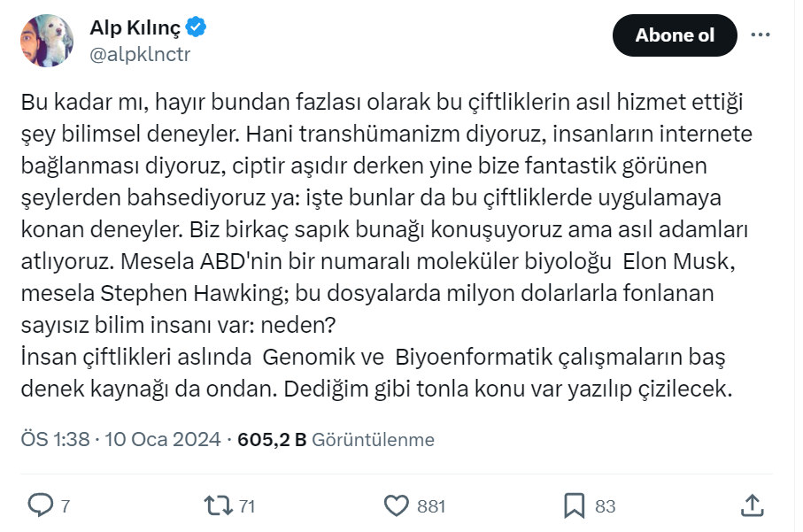This screenshot has height=532, width=803.
Task: Open the three-dot more options menu
Action: click(761, 35)
